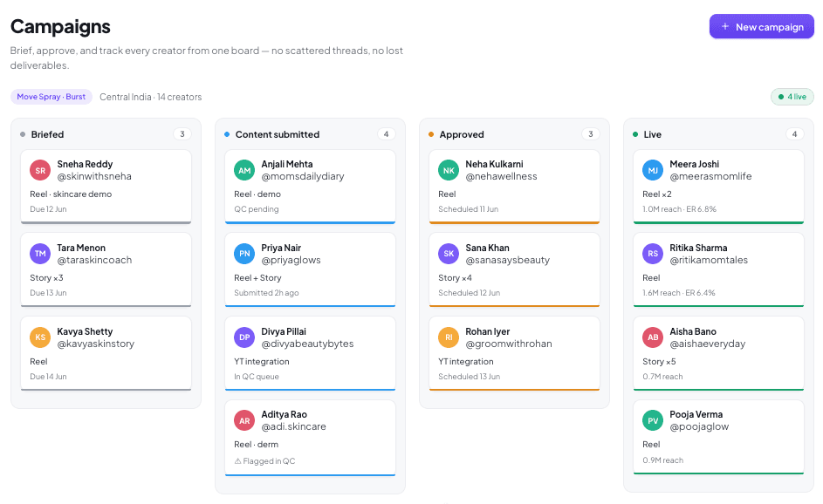Click the Scheduled 11 Jun text
The image size is (823, 504).
[x=468, y=208]
